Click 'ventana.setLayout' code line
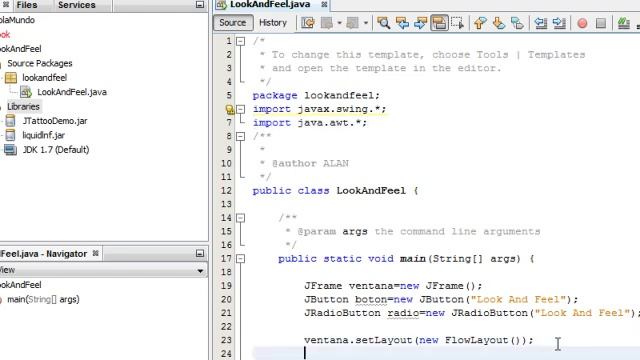This screenshot has height=360, width=640. 419,340
